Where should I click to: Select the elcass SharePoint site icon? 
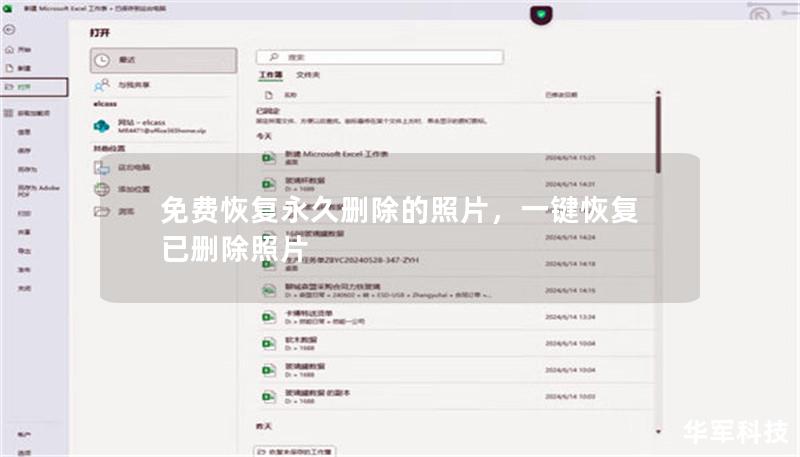pyautogui.click(x=101, y=126)
